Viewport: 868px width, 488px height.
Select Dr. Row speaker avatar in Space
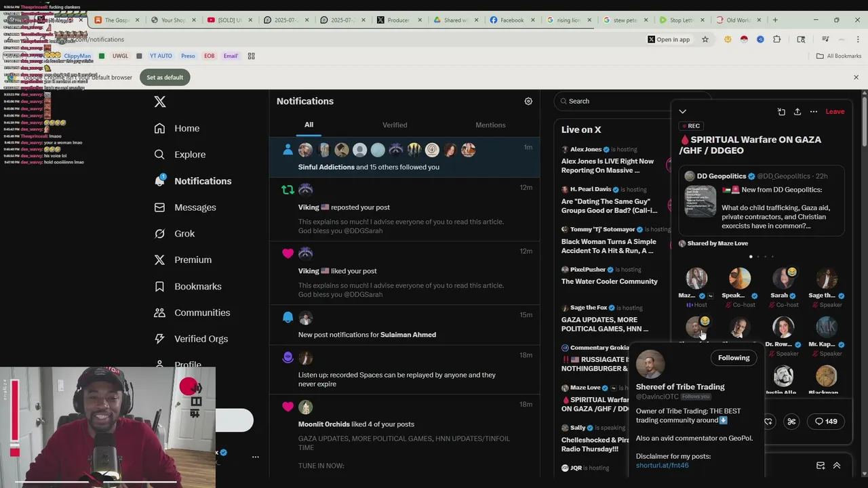[x=783, y=327]
